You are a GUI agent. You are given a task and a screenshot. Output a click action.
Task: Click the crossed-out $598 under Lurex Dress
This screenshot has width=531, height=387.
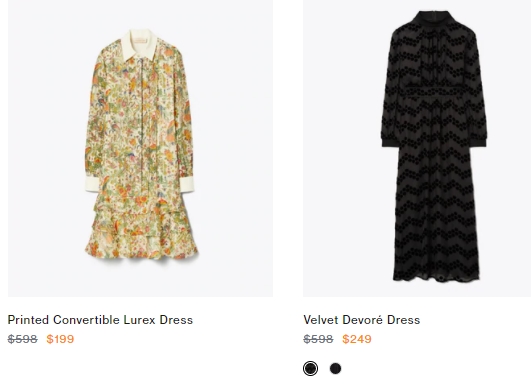23,339
